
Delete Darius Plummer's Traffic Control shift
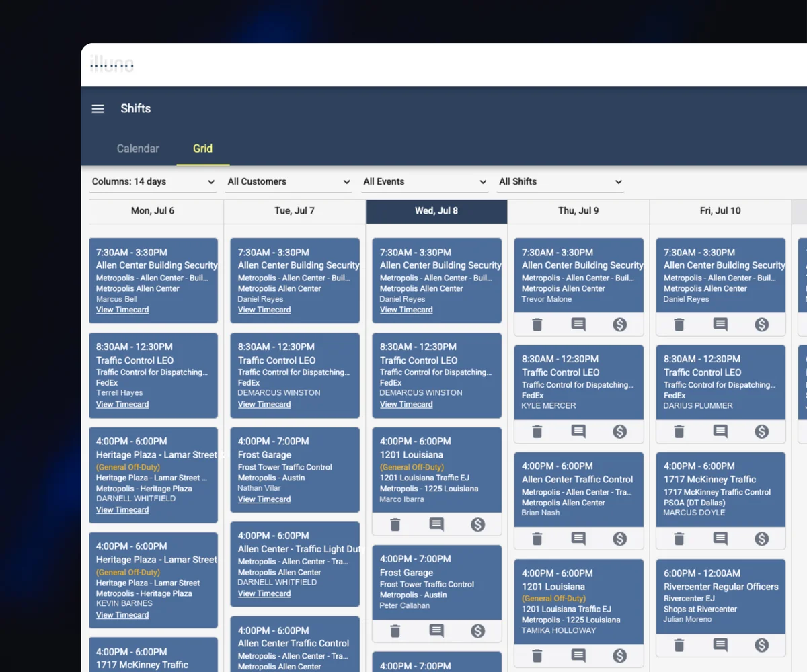click(679, 431)
